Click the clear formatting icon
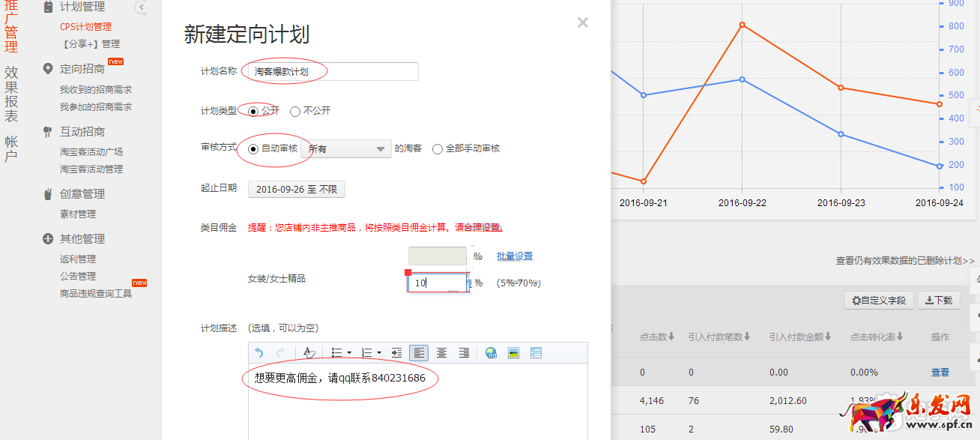 pyautogui.click(x=308, y=353)
